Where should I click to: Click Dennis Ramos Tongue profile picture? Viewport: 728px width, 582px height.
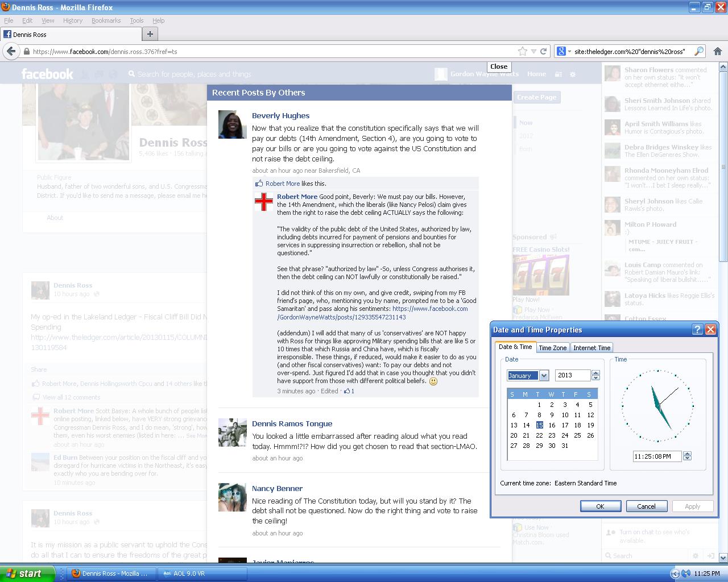(x=232, y=433)
